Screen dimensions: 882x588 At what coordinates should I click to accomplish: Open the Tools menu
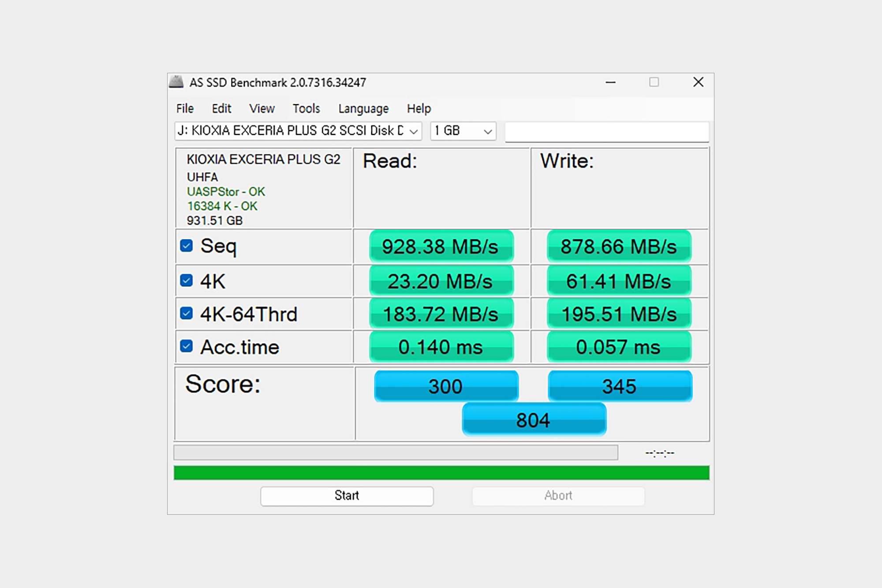tap(306, 109)
